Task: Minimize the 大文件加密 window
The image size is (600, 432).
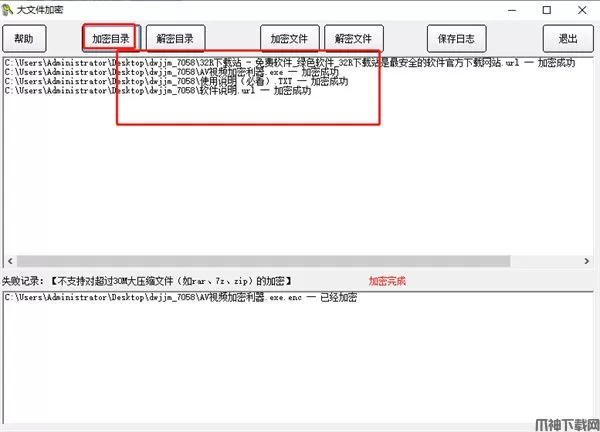Action: pos(512,10)
